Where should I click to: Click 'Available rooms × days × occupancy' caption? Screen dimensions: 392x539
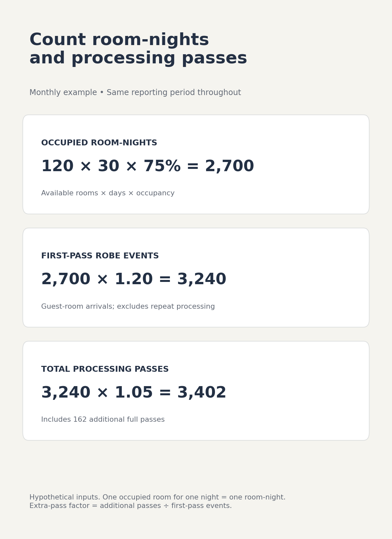[108, 193]
